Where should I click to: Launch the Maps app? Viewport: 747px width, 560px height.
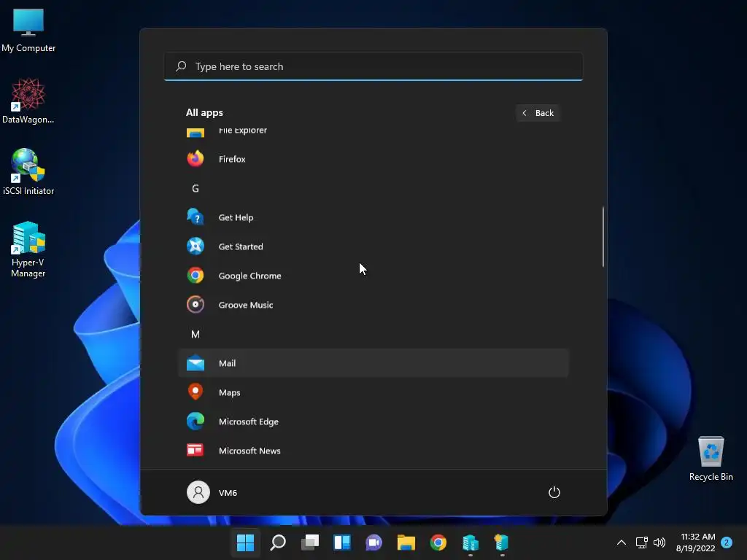tap(373, 392)
